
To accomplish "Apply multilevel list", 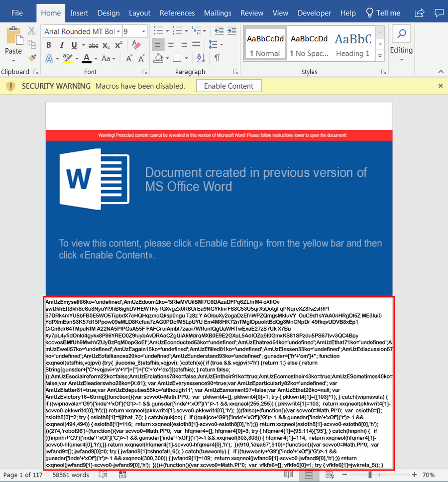I will (196, 31).
